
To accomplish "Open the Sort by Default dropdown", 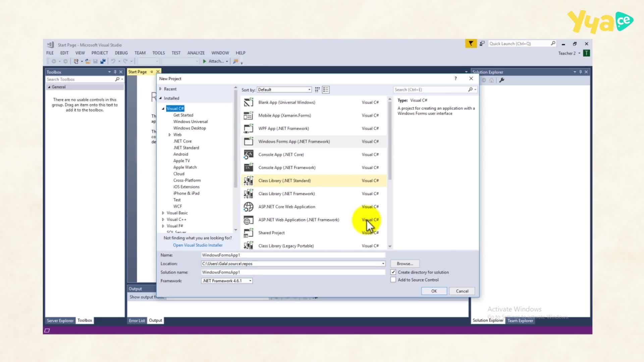I will [x=284, y=90].
